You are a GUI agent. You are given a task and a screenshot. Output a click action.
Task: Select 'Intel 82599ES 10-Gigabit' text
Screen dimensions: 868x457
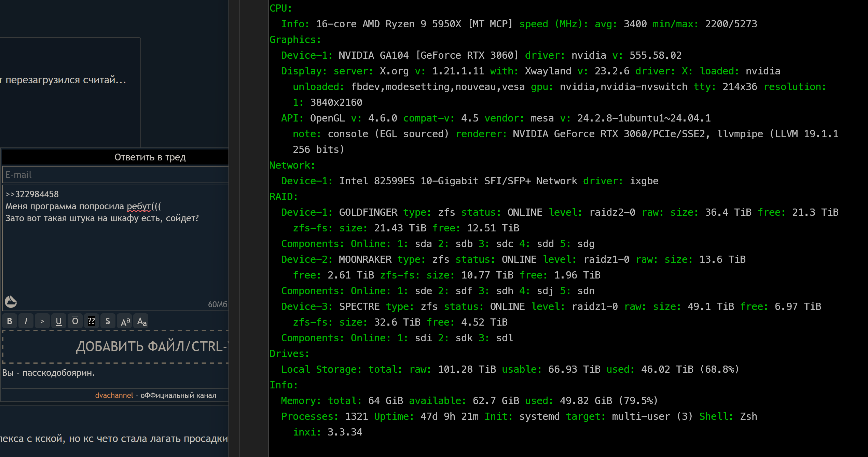(409, 181)
